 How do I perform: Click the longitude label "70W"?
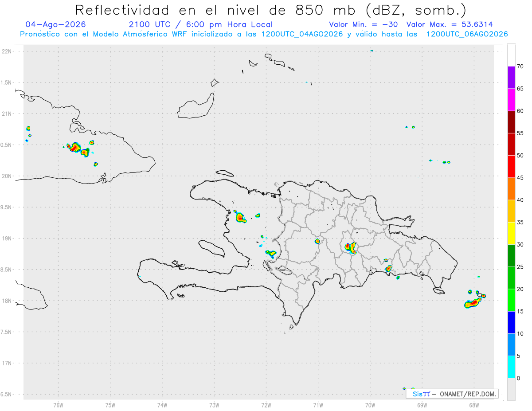pos(370,405)
